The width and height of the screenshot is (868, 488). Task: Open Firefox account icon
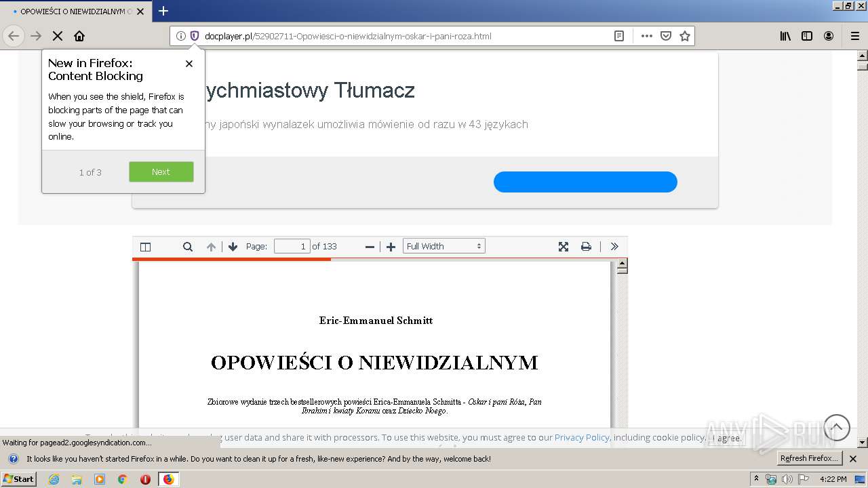829,36
